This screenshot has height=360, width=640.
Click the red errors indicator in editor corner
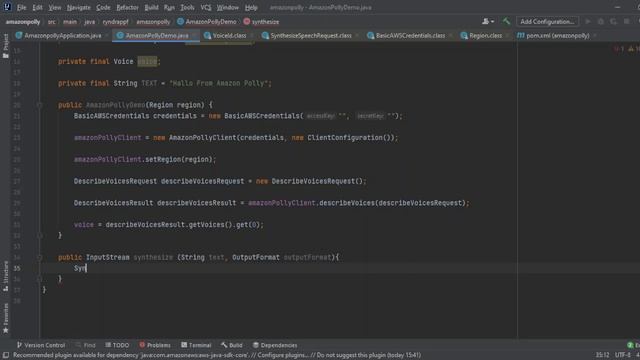[x=618, y=49]
